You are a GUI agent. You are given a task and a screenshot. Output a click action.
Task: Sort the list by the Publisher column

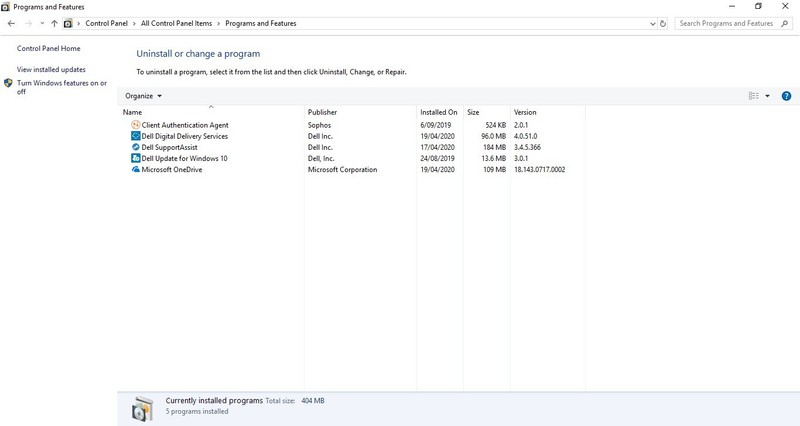tap(360, 112)
